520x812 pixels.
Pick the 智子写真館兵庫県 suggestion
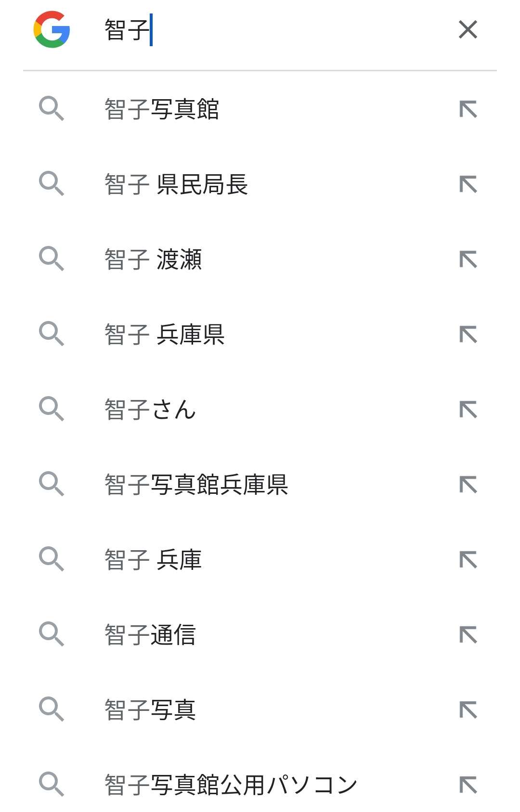click(x=196, y=485)
